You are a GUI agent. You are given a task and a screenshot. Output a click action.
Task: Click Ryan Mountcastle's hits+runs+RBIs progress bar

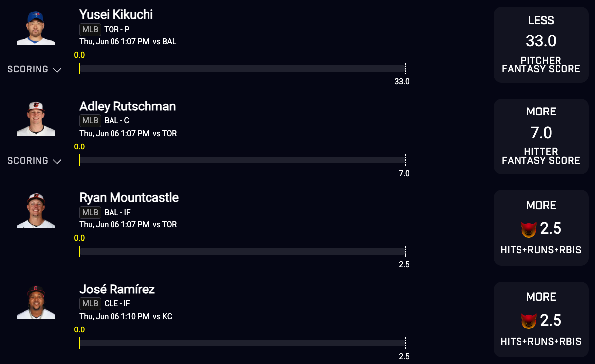coord(242,252)
